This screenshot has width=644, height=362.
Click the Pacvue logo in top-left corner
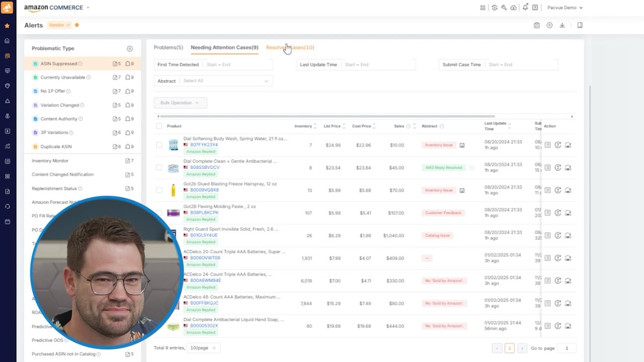pos(7,8)
